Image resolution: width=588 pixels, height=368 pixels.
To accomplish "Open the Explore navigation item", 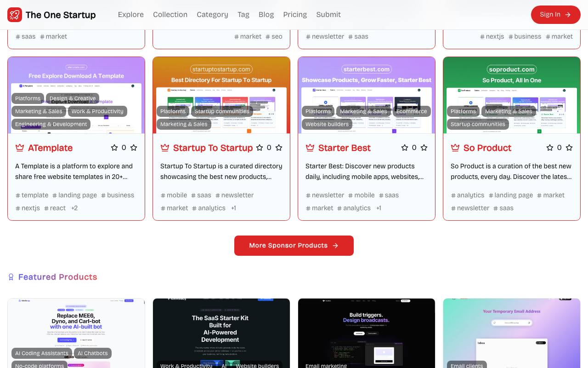I will tap(131, 15).
